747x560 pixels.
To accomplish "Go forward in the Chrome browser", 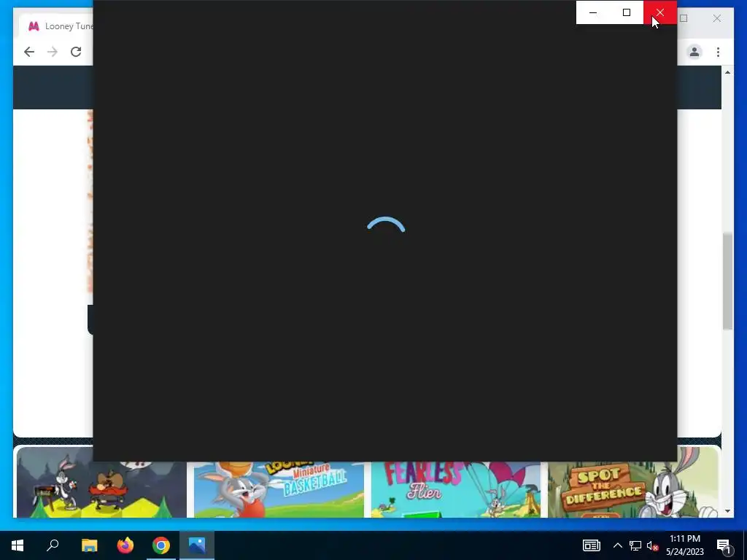I will tap(53, 52).
